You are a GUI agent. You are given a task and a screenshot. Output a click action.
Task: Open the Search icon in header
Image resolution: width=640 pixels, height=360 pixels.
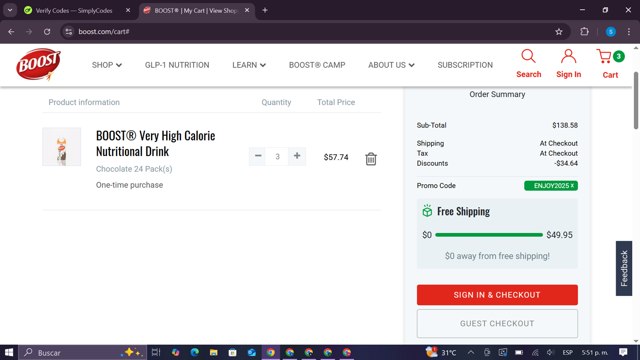click(528, 64)
